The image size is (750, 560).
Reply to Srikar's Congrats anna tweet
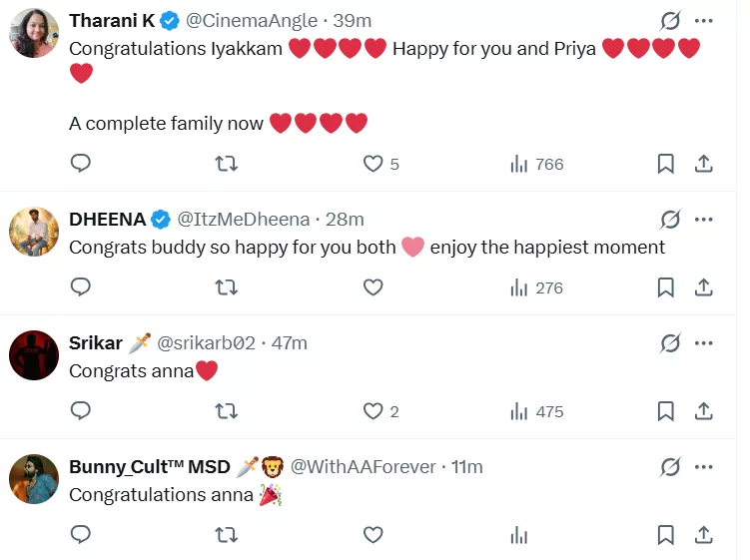click(x=81, y=411)
